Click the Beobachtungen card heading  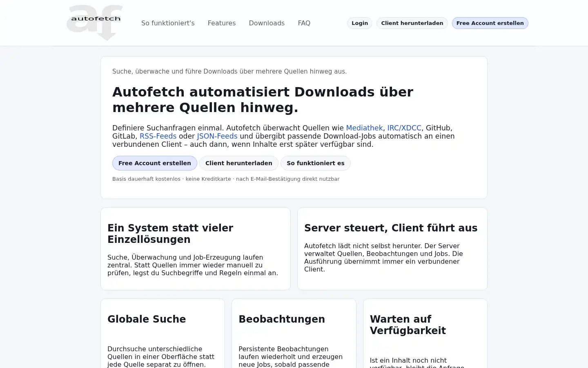tap(282, 319)
